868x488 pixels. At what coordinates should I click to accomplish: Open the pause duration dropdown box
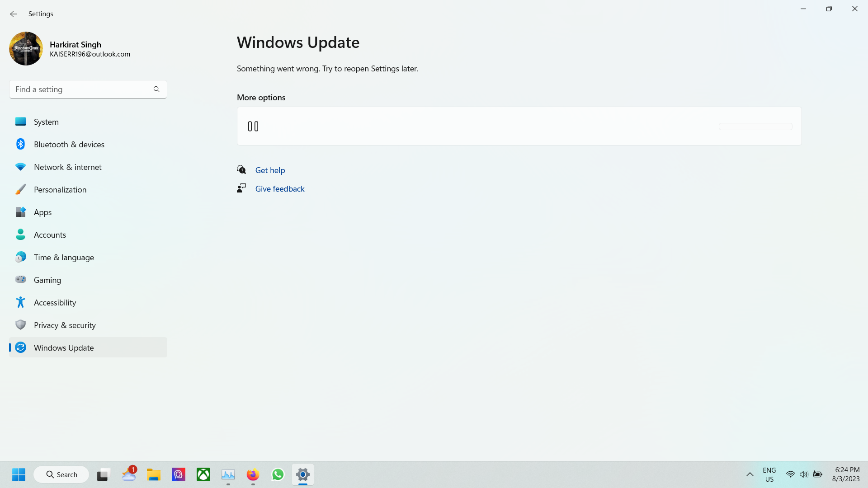coord(755,127)
